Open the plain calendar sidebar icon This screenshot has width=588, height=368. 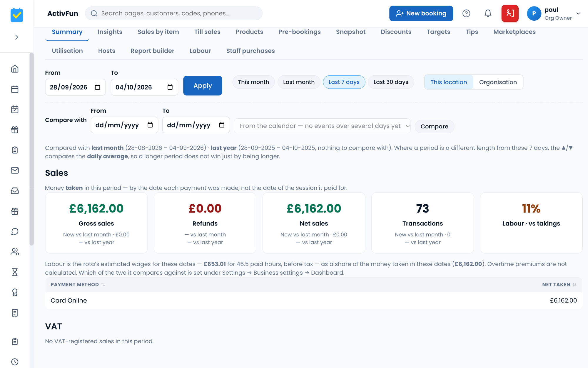[x=15, y=89]
